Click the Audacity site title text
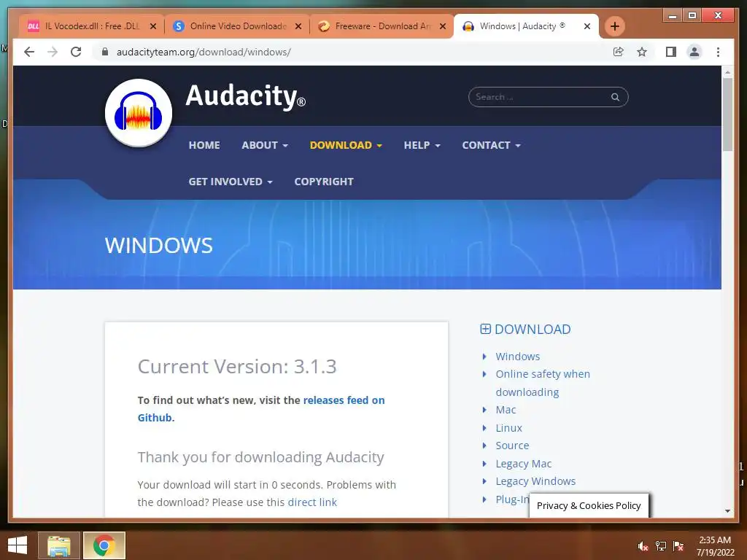The height and width of the screenshot is (560, 747). coord(245,96)
